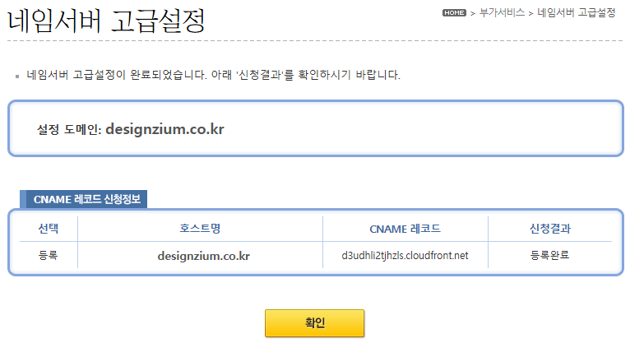644x357 pixels.
Task: Click the CNAME 레코드 column header
Action: coord(405,228)
